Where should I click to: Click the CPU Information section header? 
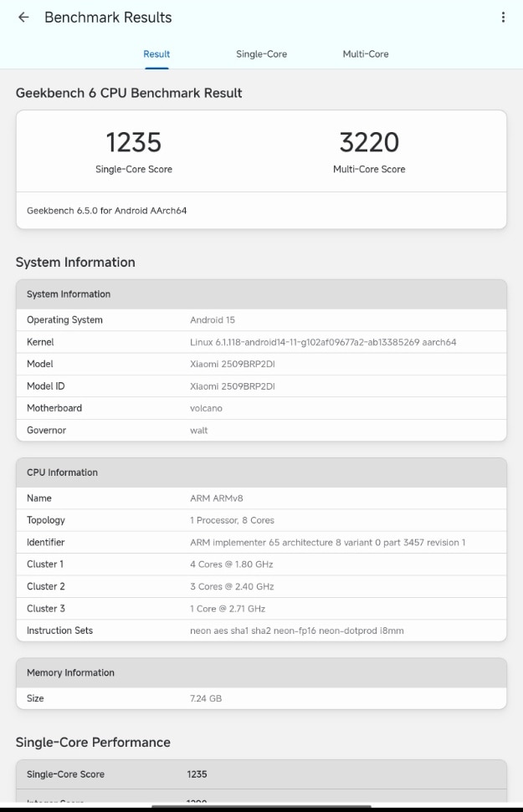click(261, 472)
